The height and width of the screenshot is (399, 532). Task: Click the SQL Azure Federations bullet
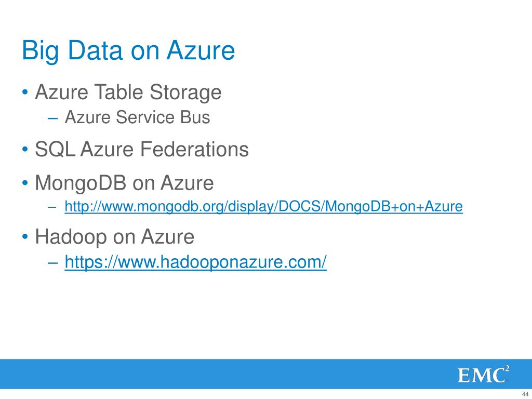(x=142, y=149)
